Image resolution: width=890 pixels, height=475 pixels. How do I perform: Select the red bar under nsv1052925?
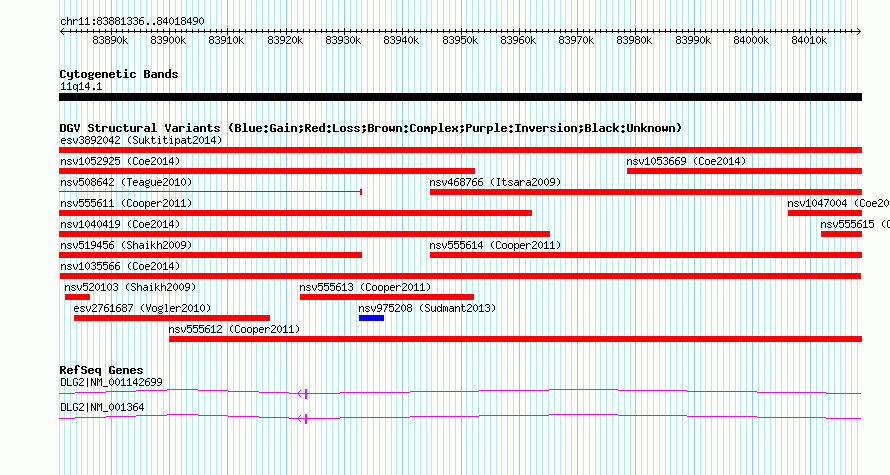point(267,171)
